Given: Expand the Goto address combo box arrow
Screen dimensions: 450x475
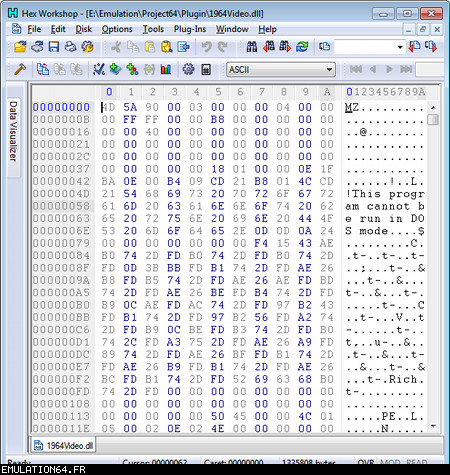Looking at the screenshot, I should [400, 47].
